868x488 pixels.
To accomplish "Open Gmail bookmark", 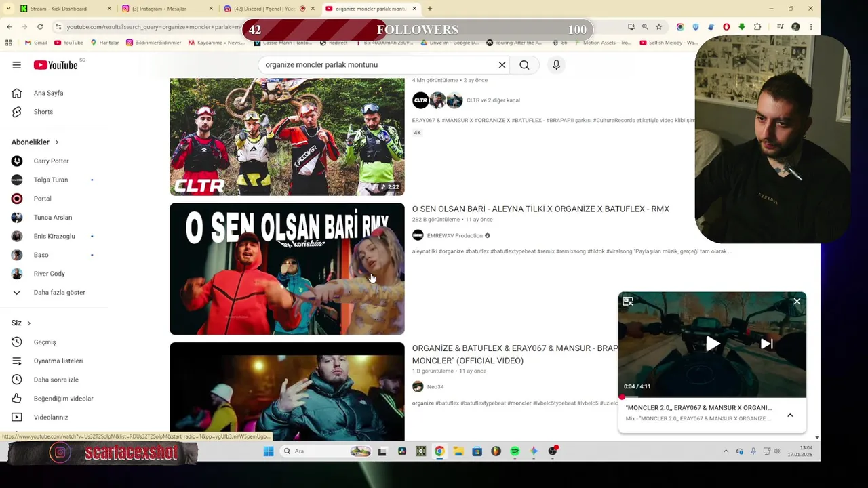I will click(x=37, y=43).
